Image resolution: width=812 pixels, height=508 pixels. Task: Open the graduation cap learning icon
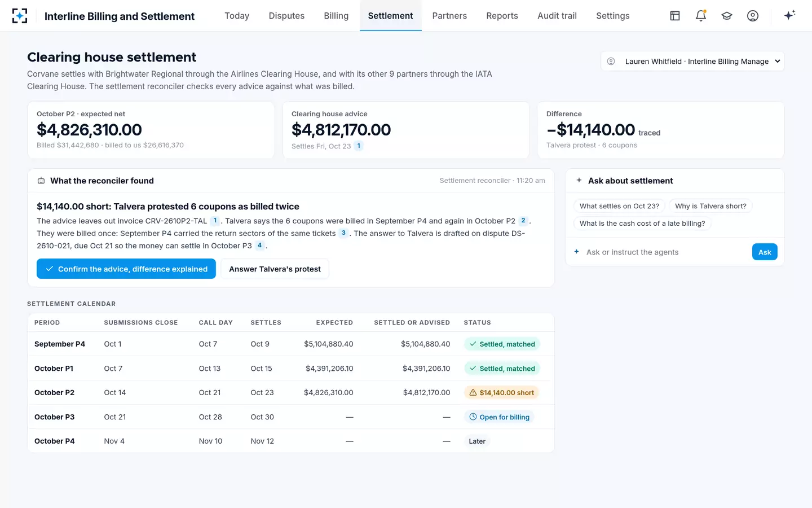727,16
